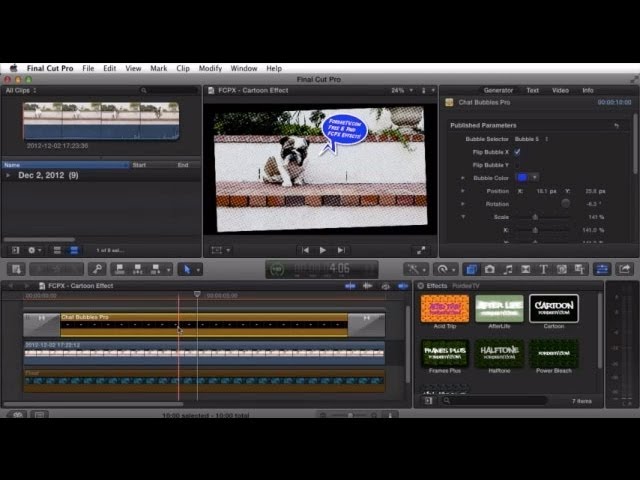Select the browser clip filmstrip thumbnail
The image size is (640, 480).
point(101,121)
